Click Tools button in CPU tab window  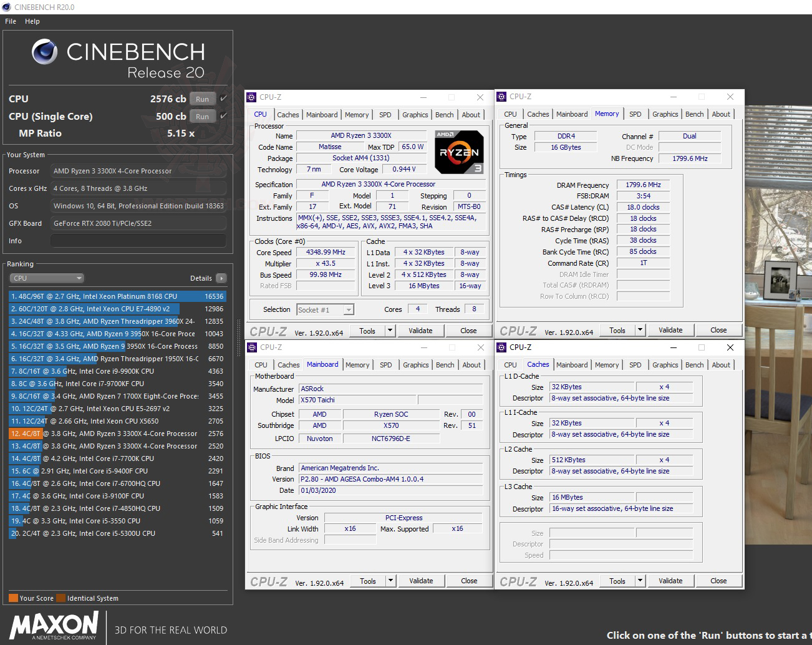367,331
